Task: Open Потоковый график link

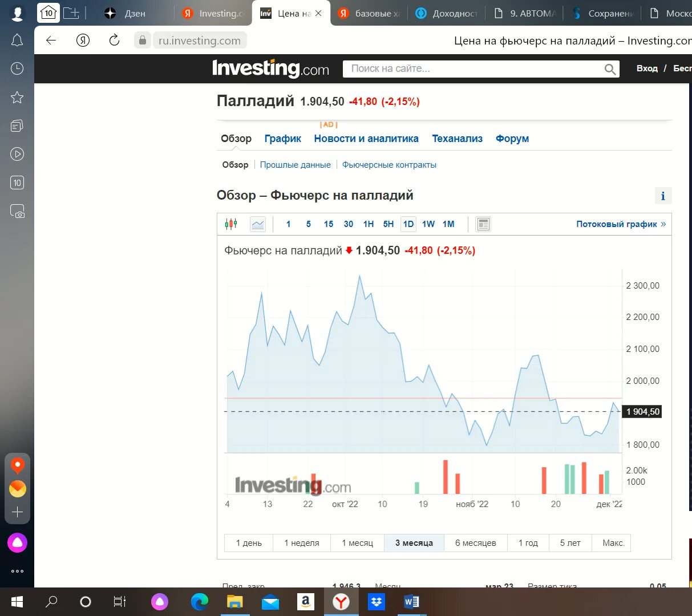Action: [x=621, y=224]
